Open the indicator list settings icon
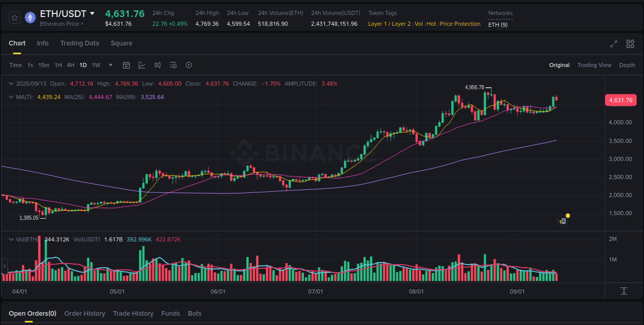644x325 pixels. click(x=173, y=65)
